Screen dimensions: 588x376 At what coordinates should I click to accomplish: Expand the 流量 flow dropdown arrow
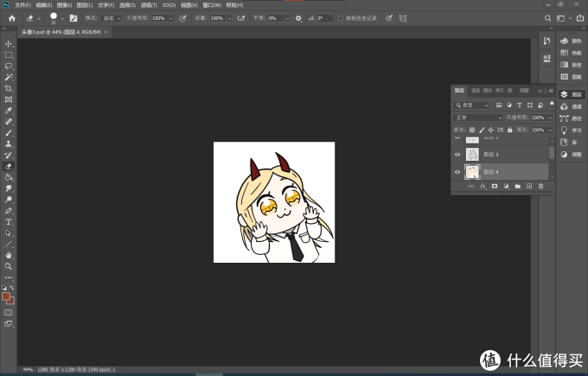point(229,18)
